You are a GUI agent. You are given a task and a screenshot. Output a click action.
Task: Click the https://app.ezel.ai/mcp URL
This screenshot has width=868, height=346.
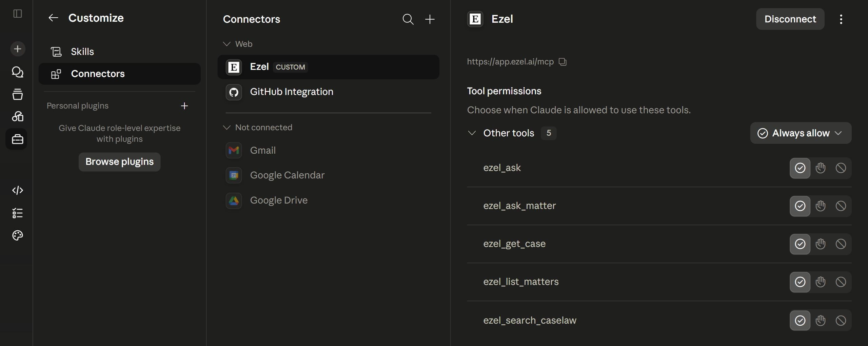510,62
